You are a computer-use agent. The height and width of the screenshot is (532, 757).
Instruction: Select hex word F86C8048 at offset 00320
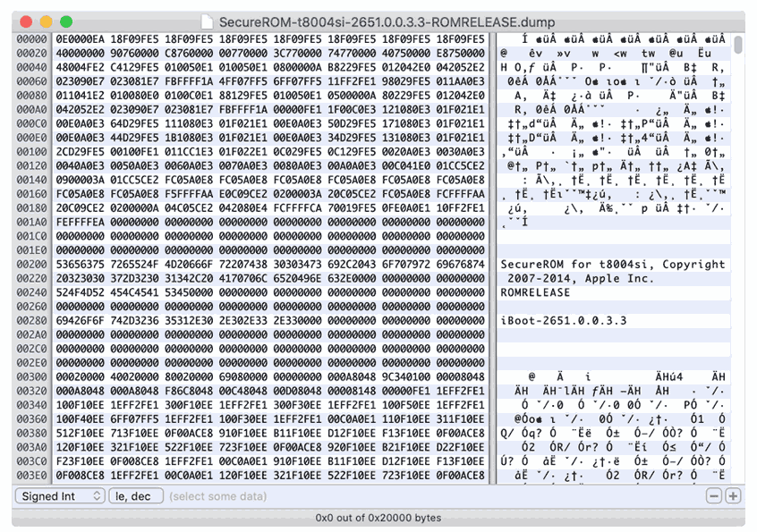click(x=189, y=391)
